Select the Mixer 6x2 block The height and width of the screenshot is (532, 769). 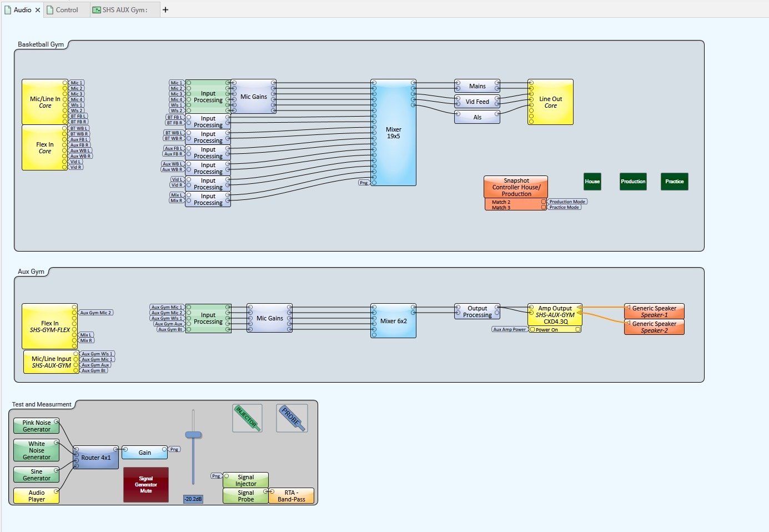(x=393, y=321)
